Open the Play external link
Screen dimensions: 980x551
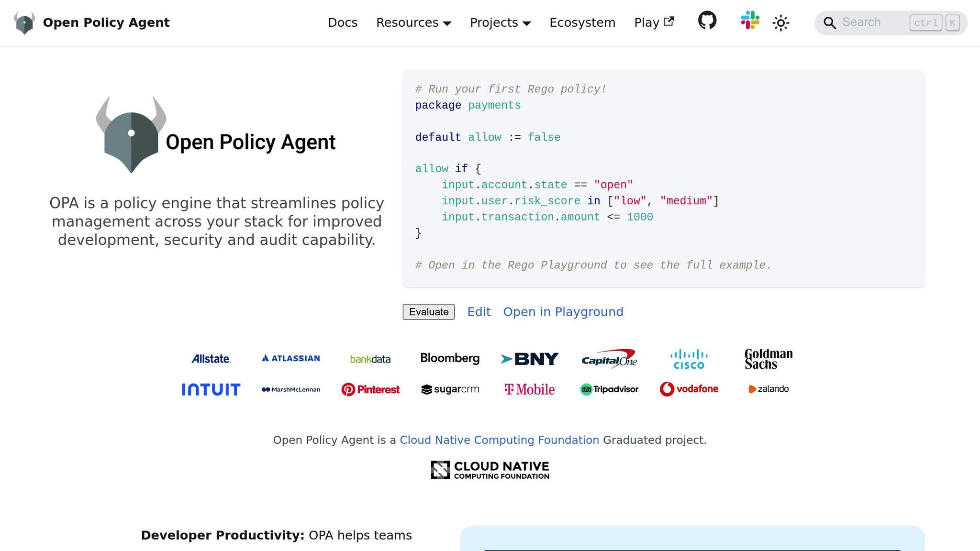tap(654, 22)
